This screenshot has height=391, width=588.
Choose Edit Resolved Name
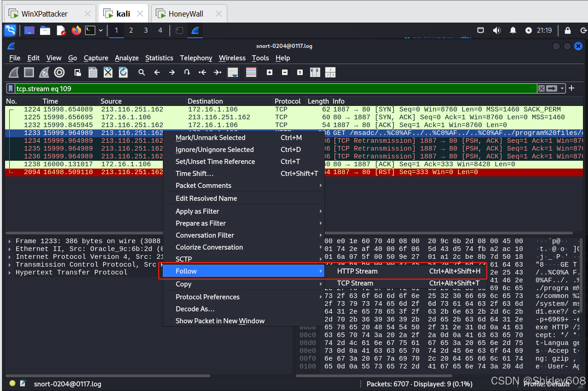[x=244, y=198]
